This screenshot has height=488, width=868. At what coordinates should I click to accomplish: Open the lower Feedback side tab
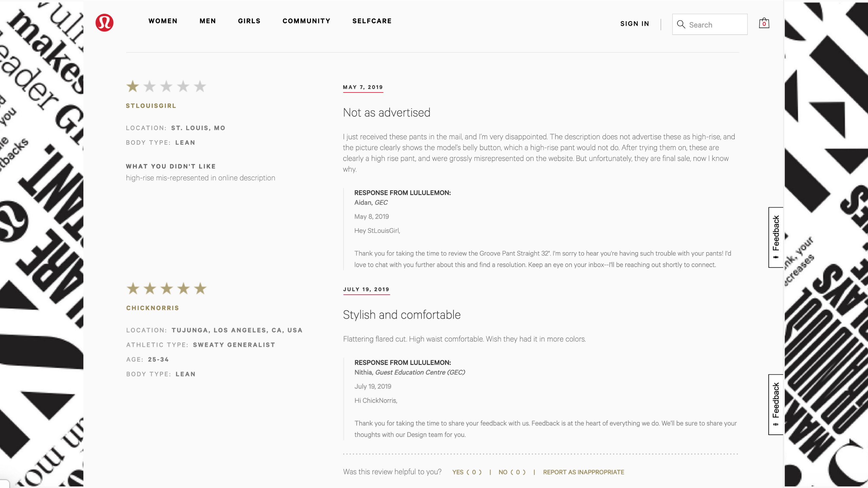point(776,404)
